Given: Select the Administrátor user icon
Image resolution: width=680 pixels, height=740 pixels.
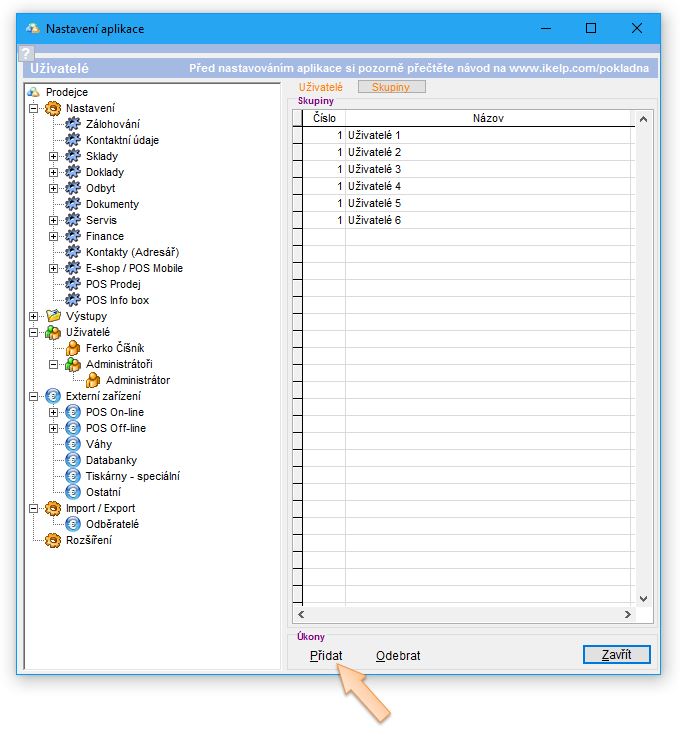Looking at the screenshot, I should (92, 380).
